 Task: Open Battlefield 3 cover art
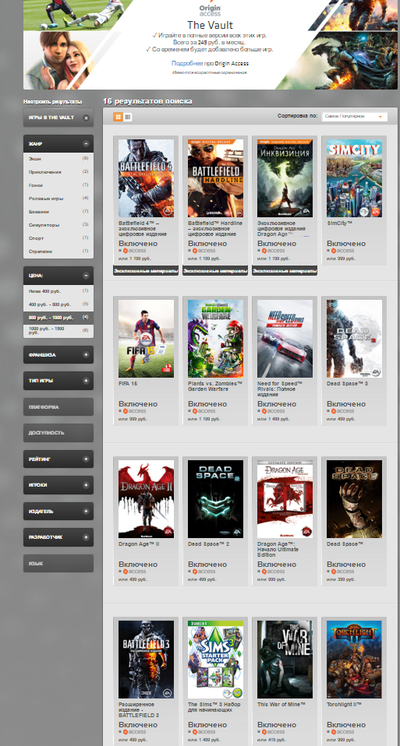tap(146, 659)
